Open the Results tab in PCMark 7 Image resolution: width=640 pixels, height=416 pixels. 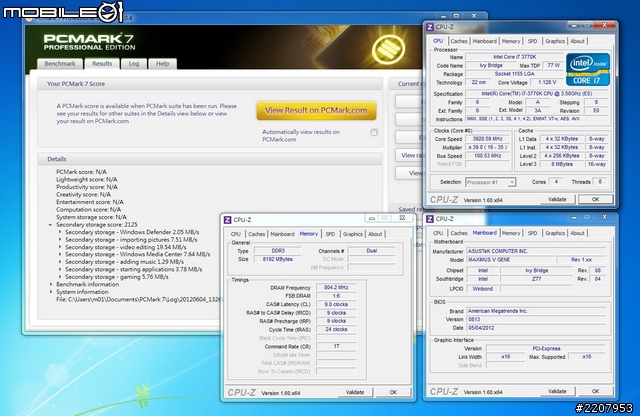pos(102,64)
